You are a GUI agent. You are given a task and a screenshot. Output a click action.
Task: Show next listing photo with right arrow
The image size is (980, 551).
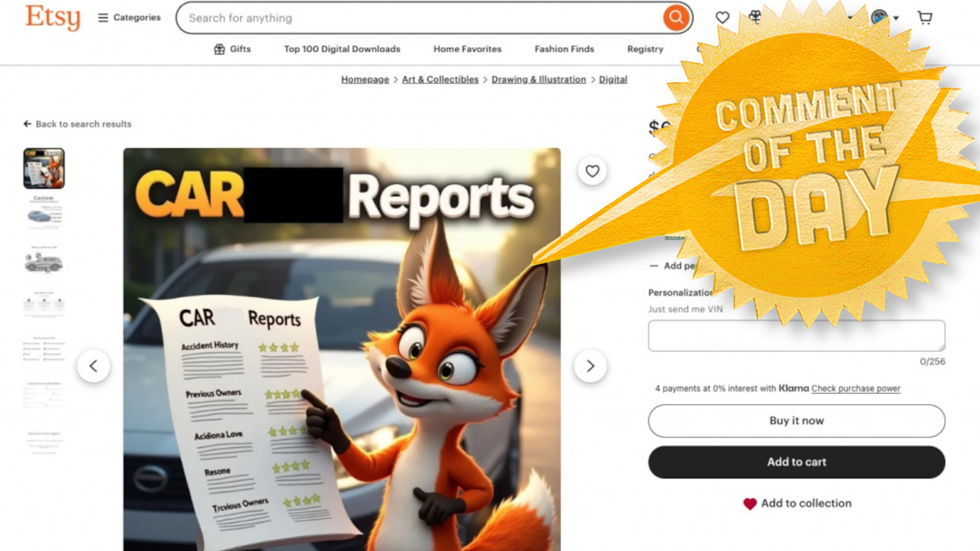[x=590, y=365]
